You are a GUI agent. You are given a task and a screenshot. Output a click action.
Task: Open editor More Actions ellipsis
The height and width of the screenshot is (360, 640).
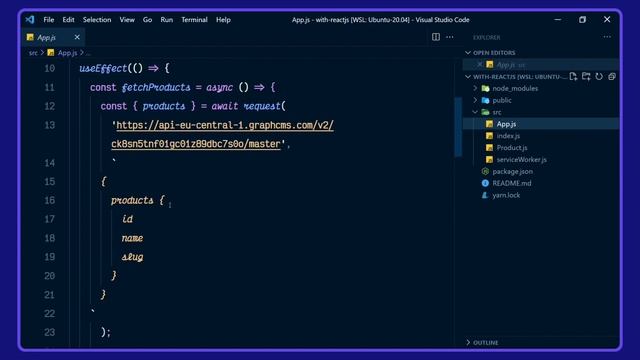tap(449, 37)
